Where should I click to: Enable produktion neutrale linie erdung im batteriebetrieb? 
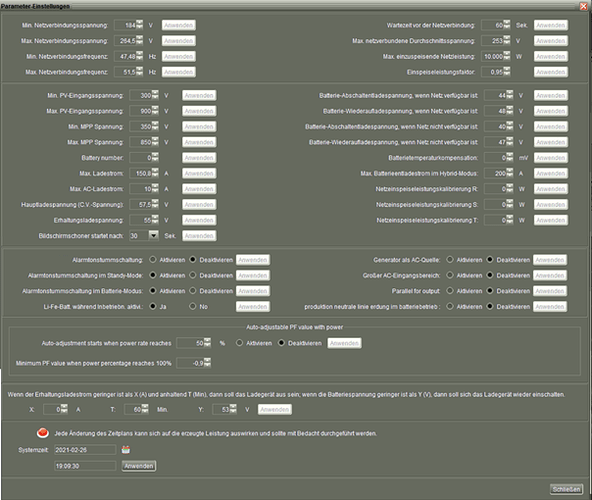pyautogui.click(x=450, y=306)
